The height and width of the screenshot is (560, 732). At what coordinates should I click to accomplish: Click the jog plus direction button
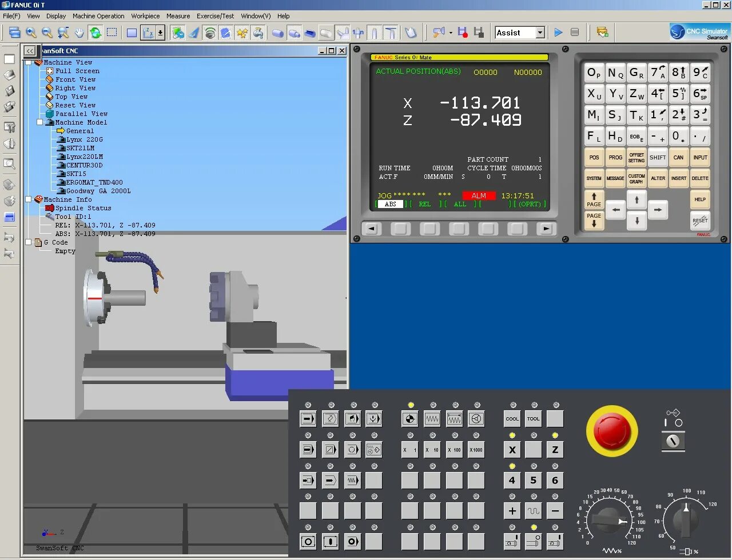tap(512, 511)
